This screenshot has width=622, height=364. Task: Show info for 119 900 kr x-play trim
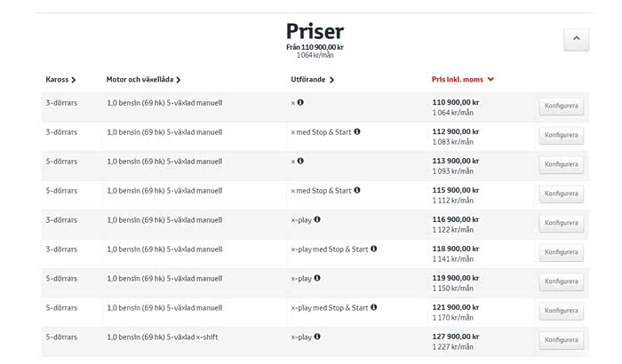(x=317, y=278)
